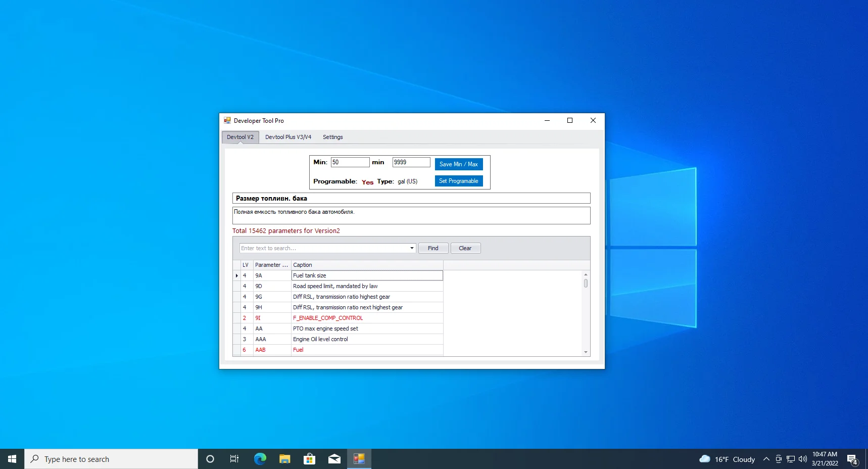Click the volume speaker icon in the tray

(802, 459)
